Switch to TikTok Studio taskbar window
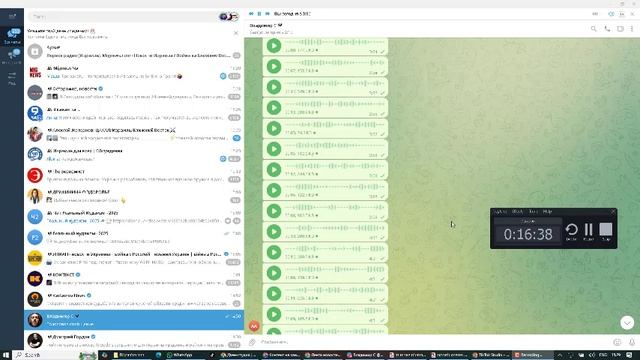Screen dimensions: 640x360 point(491,355)
